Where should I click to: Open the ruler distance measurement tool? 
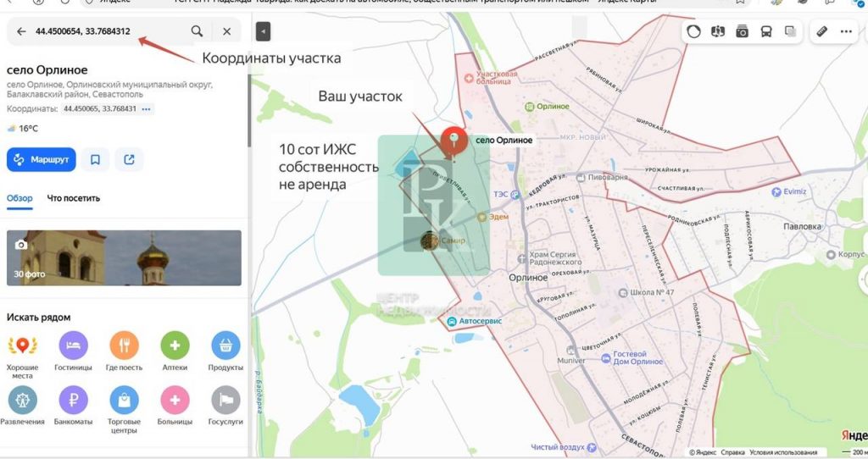pos(821,31)
